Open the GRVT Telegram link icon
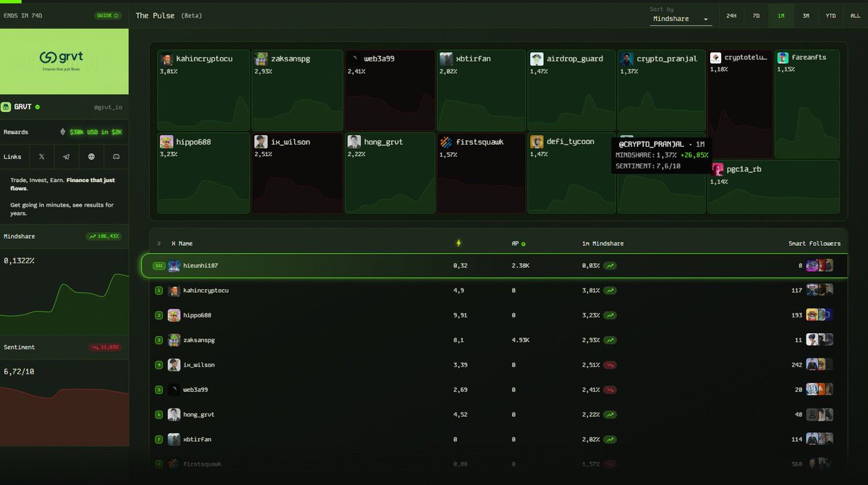The height and width of the screenshot is (485, 868). 66,156
